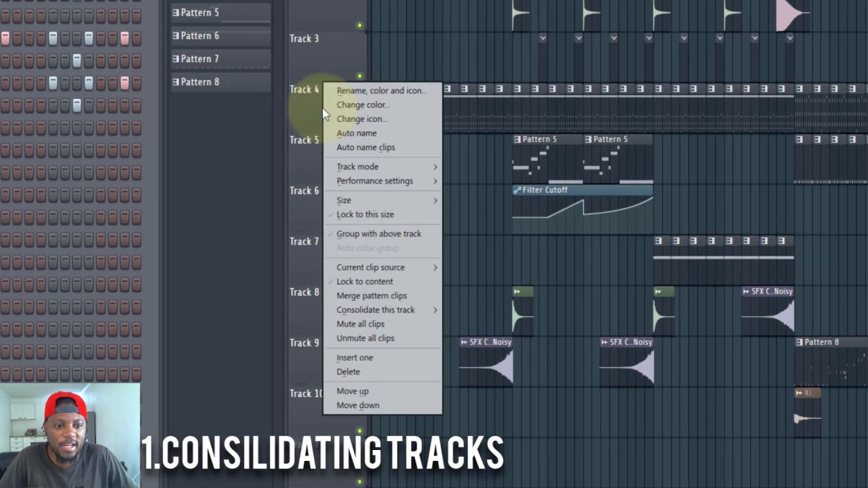Screen dimensions: 868x488
Task: Click the leftmost SFX C..Noisy clip icon on Track 9
Action: point(465,342)
